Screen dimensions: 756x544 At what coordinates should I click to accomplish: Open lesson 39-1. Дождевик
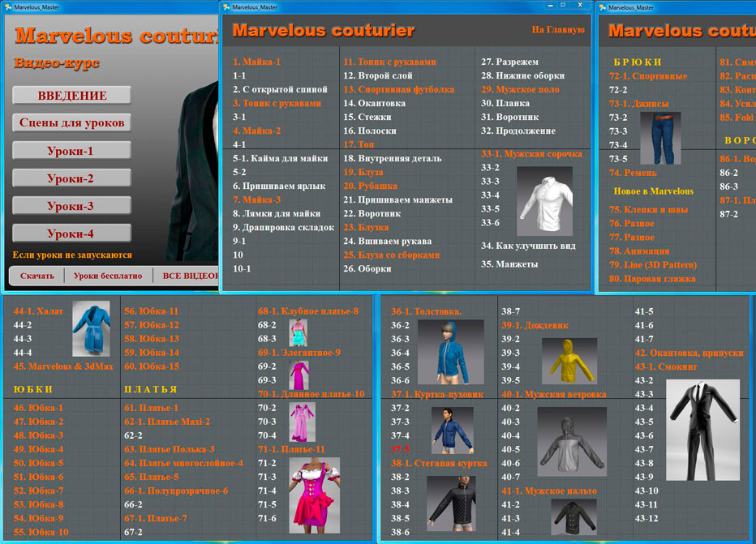click(535, 325)
